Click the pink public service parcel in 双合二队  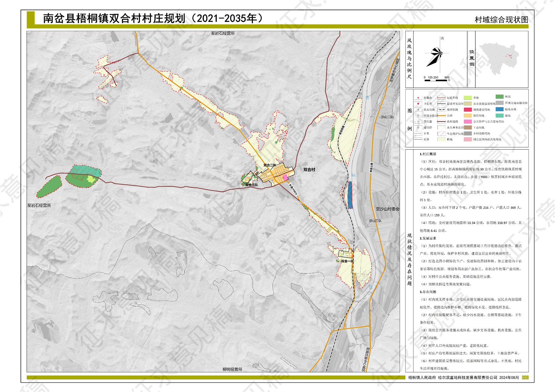285,177
